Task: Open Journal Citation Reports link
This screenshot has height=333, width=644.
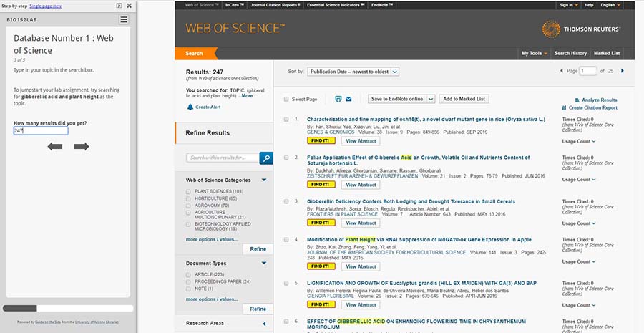Action: click(x=275, y=5)
